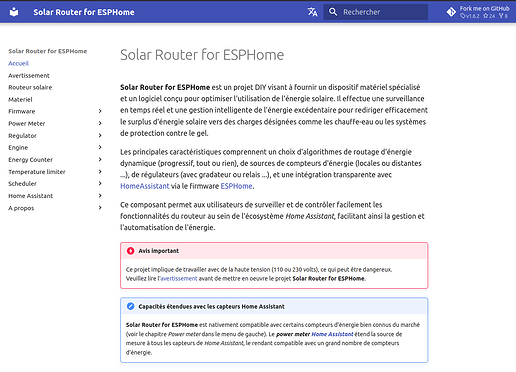The image size is (516, 372).
Task: Click the book logo icon in header
Action: (14, 12)
